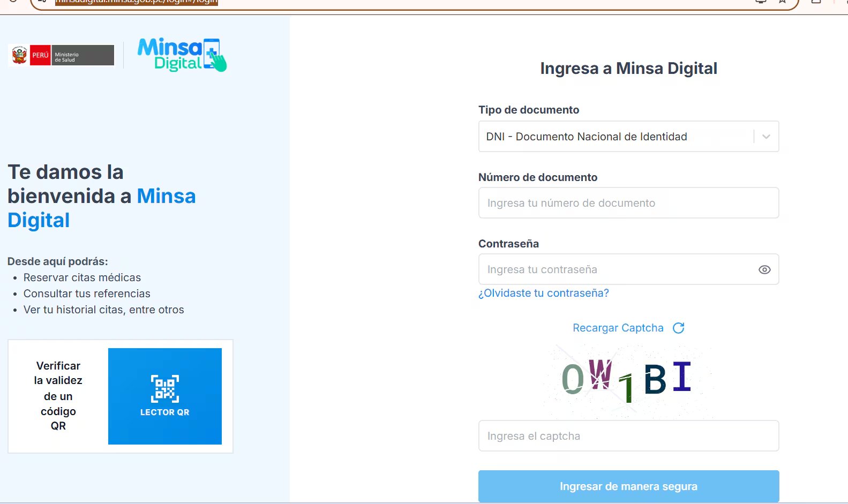Click the Minsa Digital logo

[182, 55]
